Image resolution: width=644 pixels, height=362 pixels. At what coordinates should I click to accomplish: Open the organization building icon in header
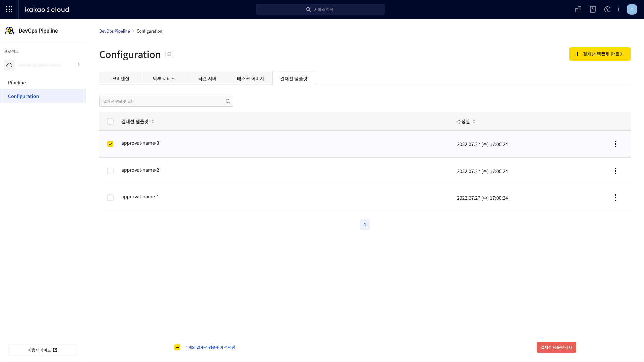pos(578,9)
